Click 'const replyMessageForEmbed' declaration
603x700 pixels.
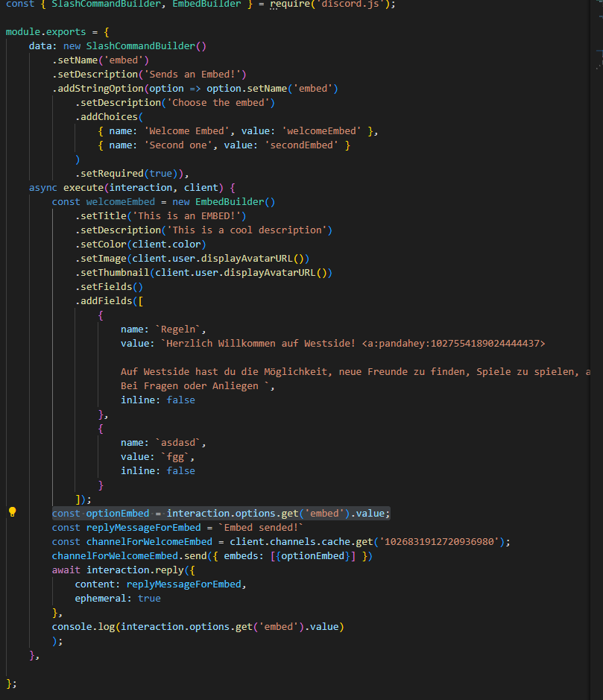pyautogui.click(x=126, y=528)
